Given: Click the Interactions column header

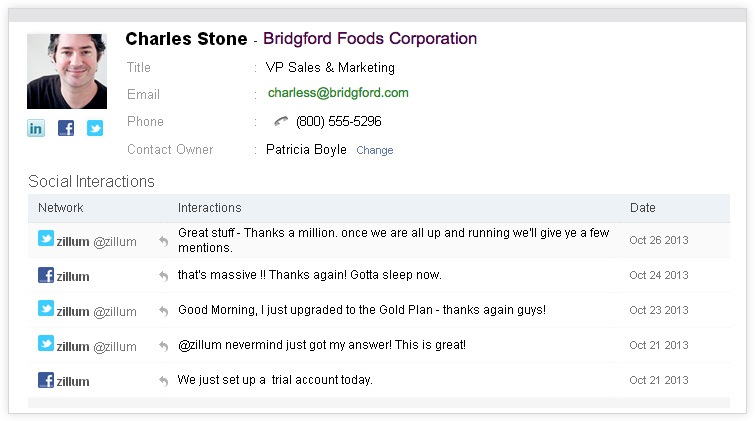Looking at the screenshot, I should pos(210,208).
